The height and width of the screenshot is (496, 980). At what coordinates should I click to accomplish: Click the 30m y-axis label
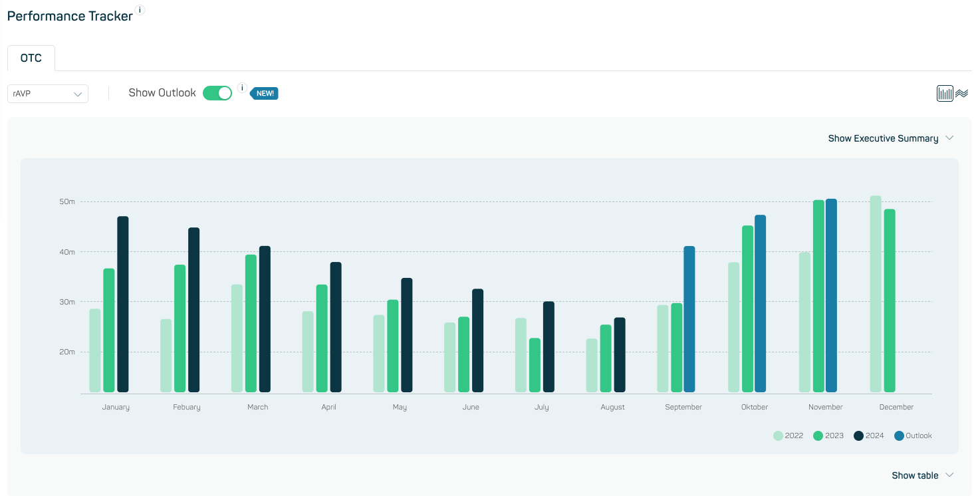pos(67,302)
